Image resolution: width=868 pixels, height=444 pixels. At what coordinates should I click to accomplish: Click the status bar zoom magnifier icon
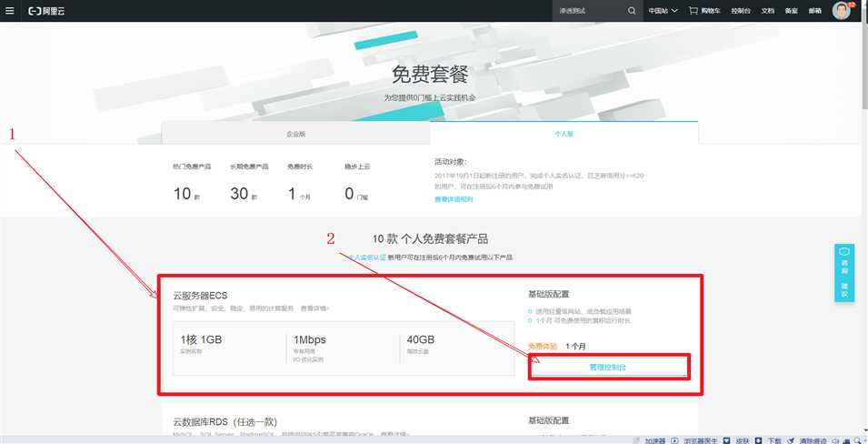pos(857,440)
